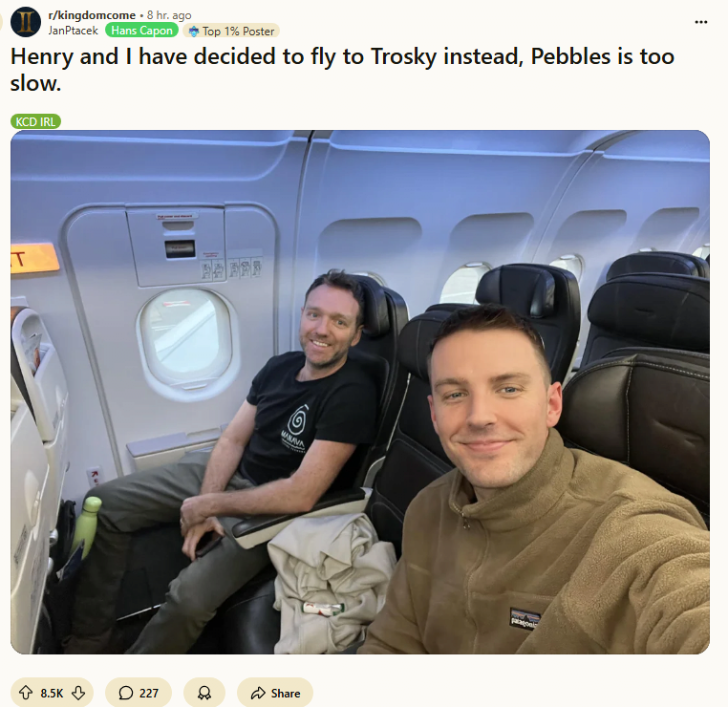The height and width of the screenshot is (707, 728).
Task: Click the vote pill containing the 8.5K score
Action: (52, 693)
